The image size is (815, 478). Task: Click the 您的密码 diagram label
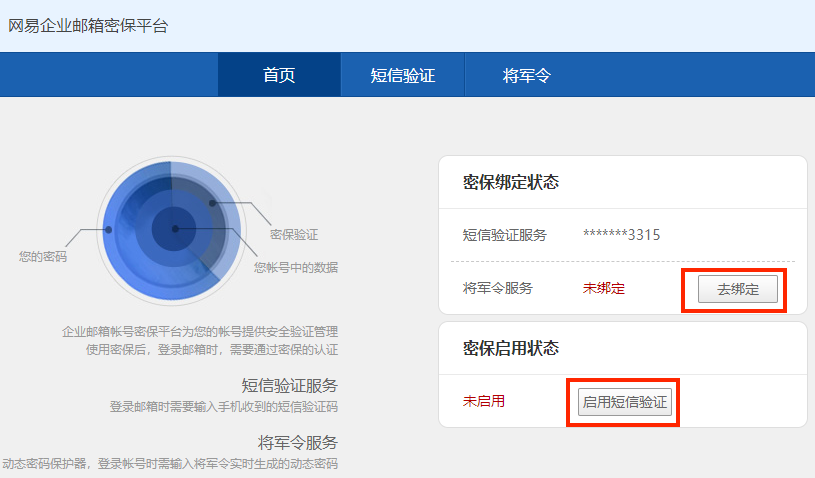(43, 256)
